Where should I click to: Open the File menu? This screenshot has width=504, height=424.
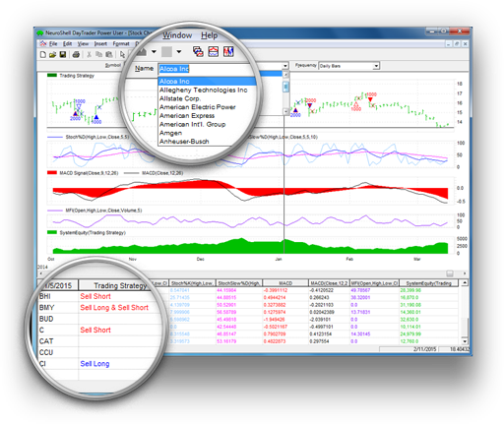coord(53,43)
